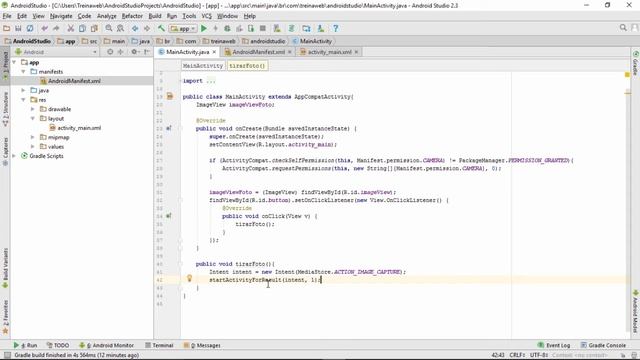Open the Run tool window
This screenshot has width=640, height=360.
[x=25, y=345]
